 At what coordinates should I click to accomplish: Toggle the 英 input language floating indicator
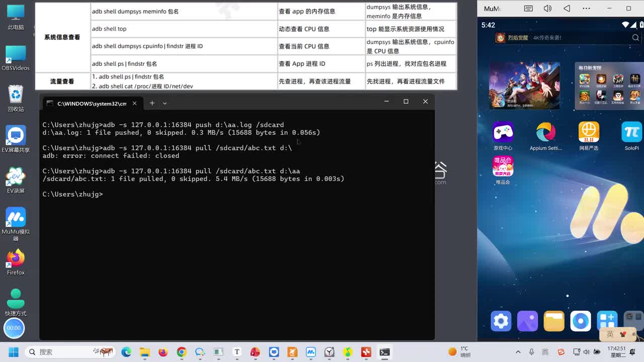click(x=610, y=334)
